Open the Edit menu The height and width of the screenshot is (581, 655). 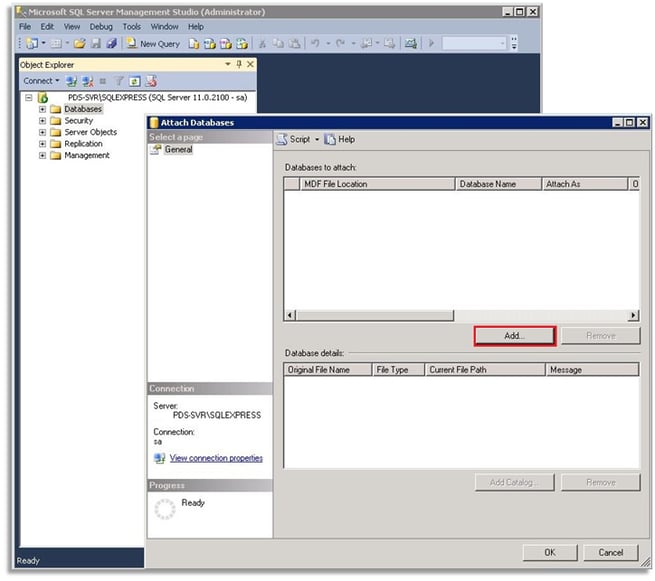coord(47,27)
